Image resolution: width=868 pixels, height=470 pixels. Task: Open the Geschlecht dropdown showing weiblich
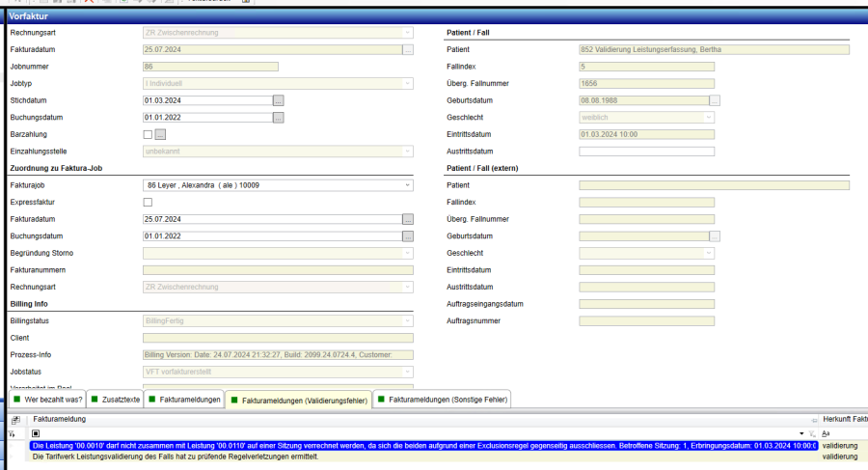pyautogui.click(x=709, y=118)
